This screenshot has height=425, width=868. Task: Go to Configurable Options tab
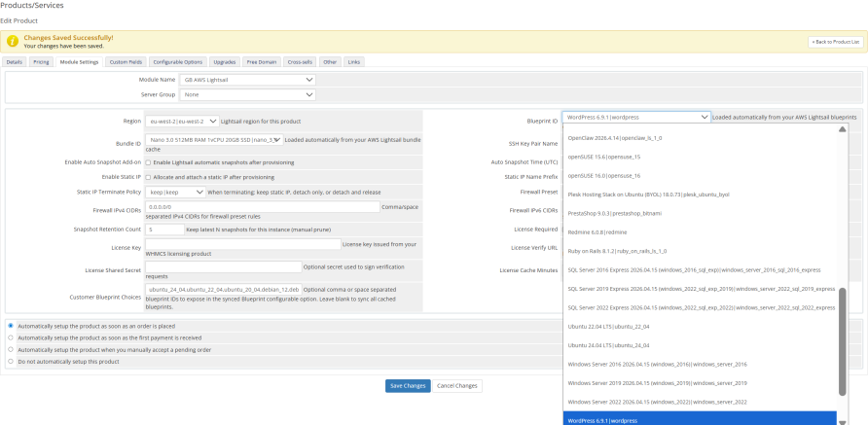(178, 62)
